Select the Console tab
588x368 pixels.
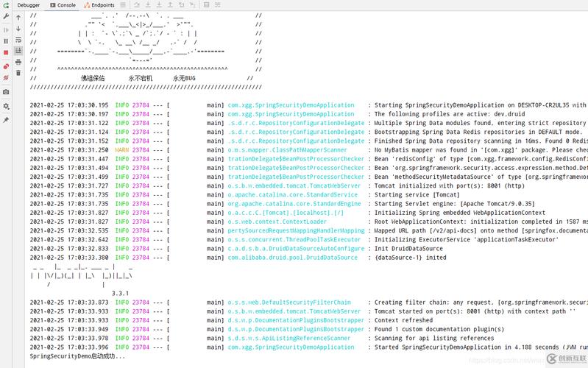[x=63, y=5]
